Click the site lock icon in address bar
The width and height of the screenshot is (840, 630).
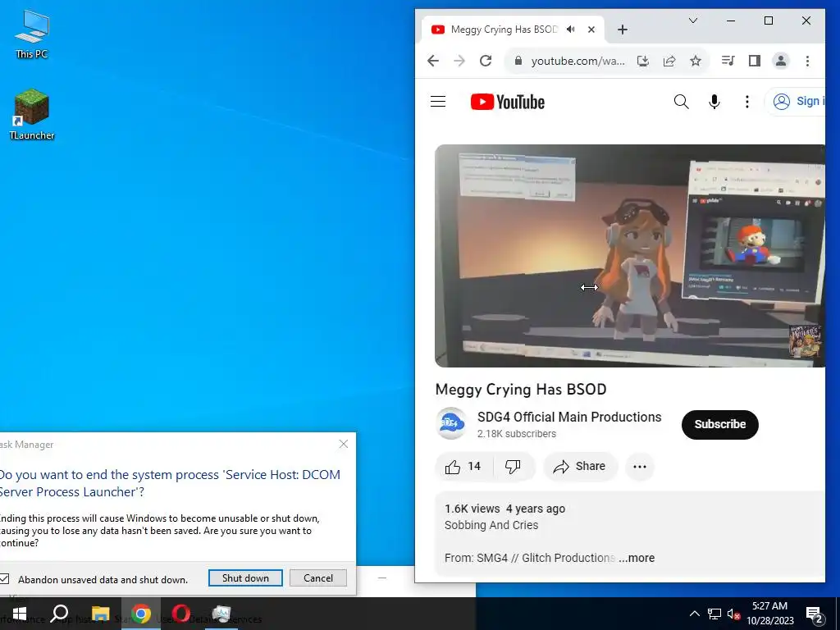[518, 61]
